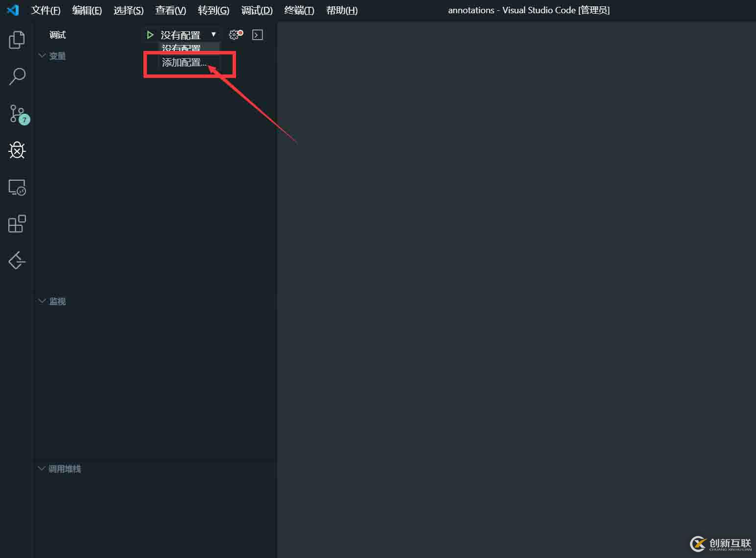Select the Debug bug icon

point(17,150)
